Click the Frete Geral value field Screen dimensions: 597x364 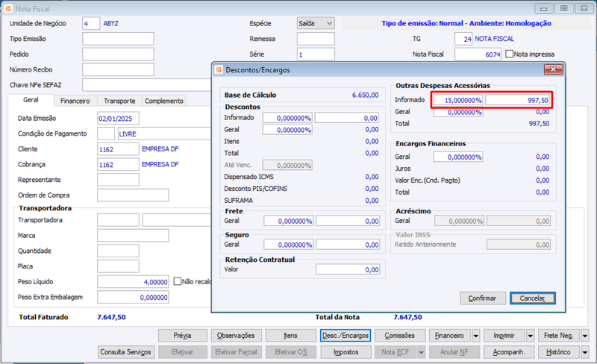pyautogui.click(x=348, y=221)
